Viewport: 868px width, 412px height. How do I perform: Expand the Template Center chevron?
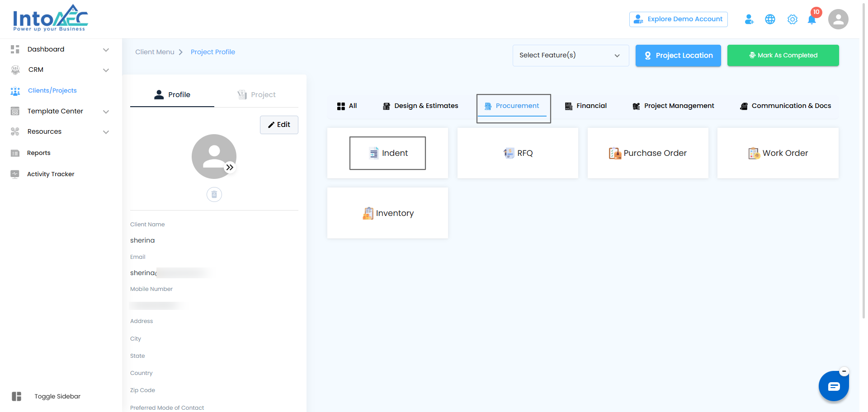point(106,112)
